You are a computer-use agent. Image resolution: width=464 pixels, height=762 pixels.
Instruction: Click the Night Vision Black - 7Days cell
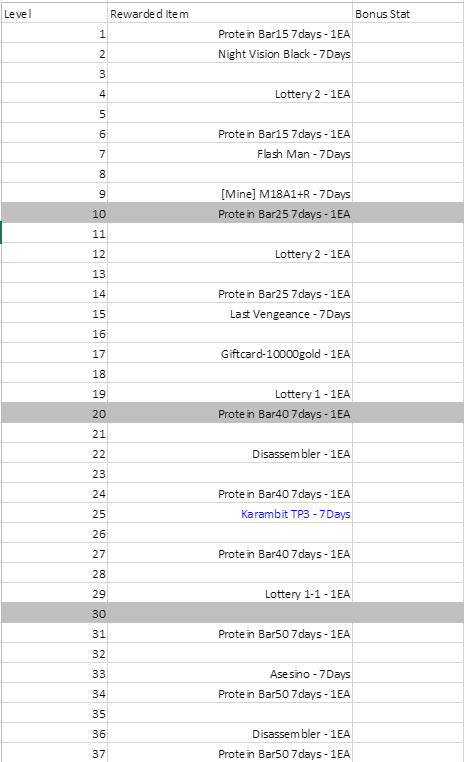(230, 54)
